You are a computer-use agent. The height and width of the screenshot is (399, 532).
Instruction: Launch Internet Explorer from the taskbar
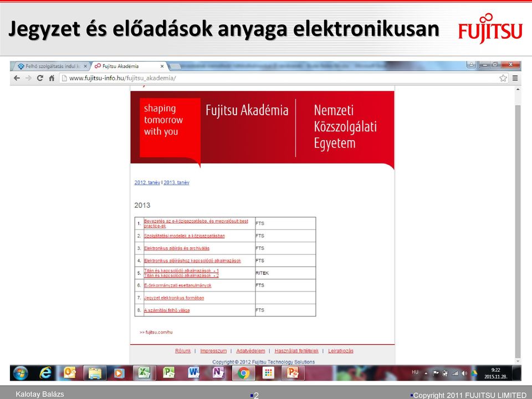(x=45, y=373)
